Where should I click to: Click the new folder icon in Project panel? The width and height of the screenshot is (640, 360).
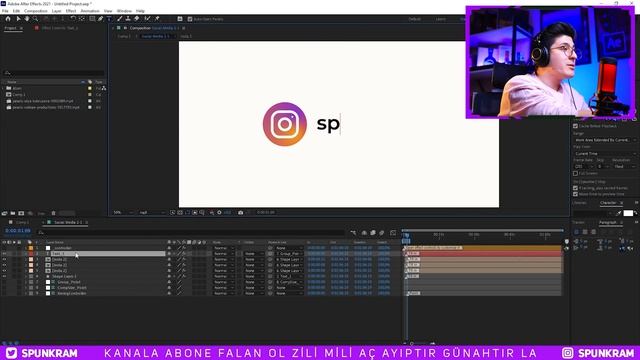click(x=13, y=213)
